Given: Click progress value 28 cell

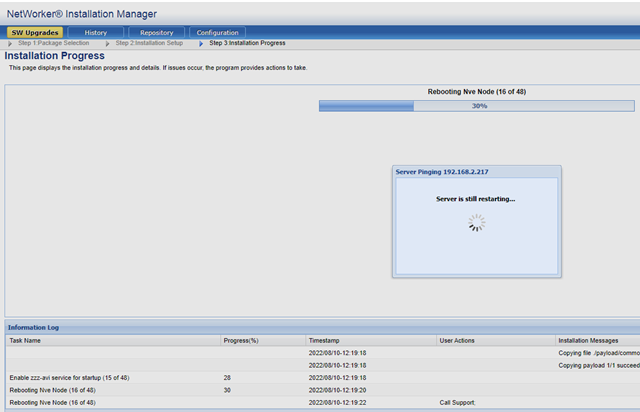Looking at the screenshot, I should click(x=227, y=378).
